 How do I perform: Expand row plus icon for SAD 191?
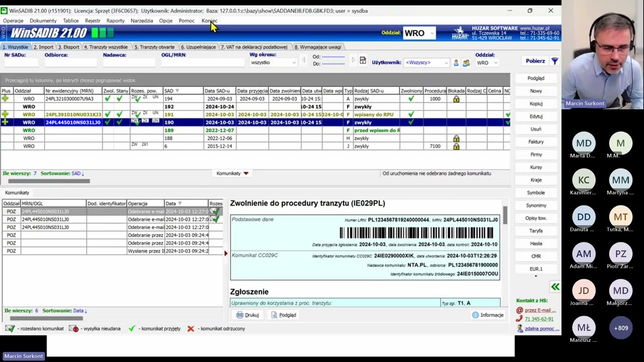point(5,115)
